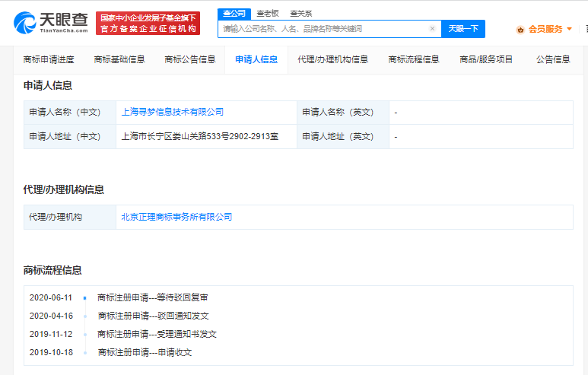Select the text 商标注册申请---申请收文
Image resolution: width=588 pixels, height=375 pixels.
(x=145, y=352)
